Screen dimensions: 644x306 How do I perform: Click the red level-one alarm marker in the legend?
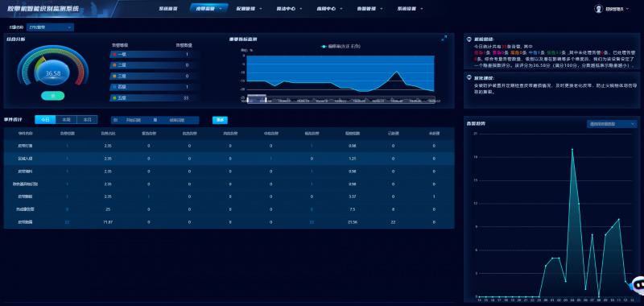click(114, 54)
